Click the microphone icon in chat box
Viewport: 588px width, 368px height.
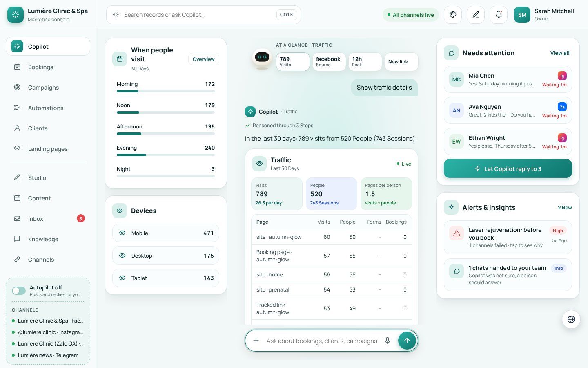pos(388,341)
